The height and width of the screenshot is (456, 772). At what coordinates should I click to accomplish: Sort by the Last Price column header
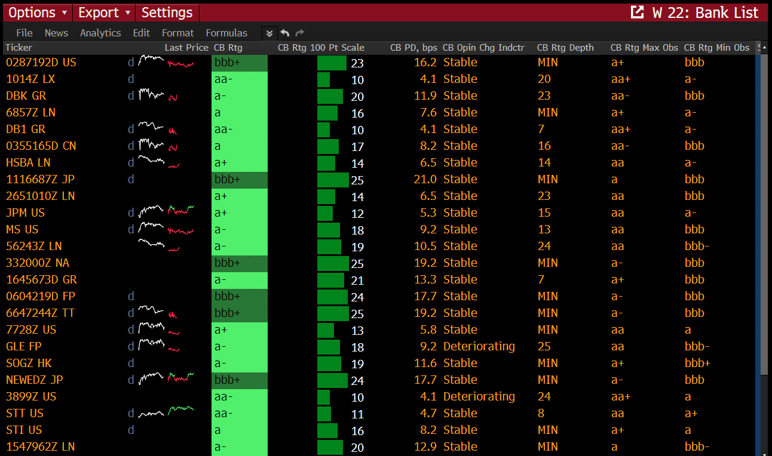(x=186, y=48)
